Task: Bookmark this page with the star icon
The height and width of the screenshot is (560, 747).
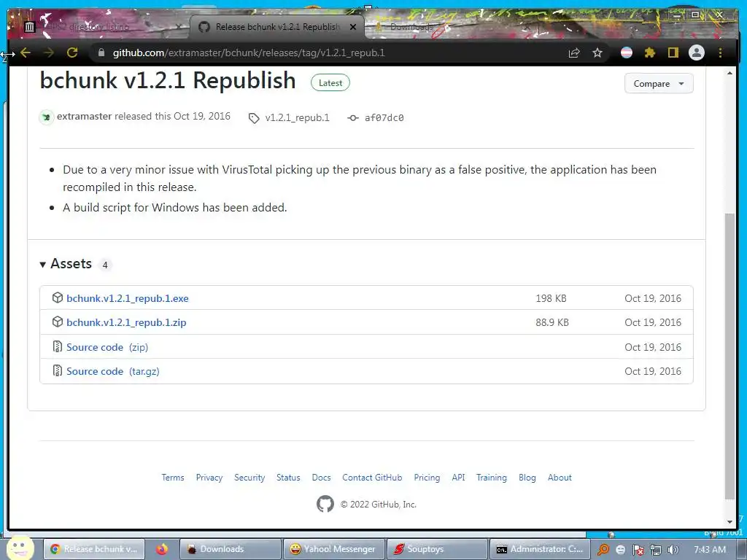Action: pyautogui.click(x=597, y=52)
